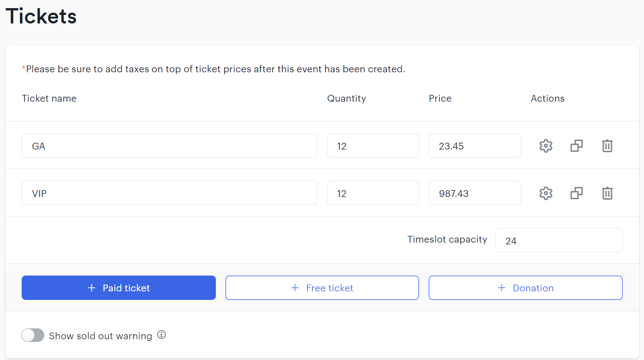Image resolution: width=644 pixels, height=360 pixels.
Task: Add a Donation ticket
Action: [526, 288]
